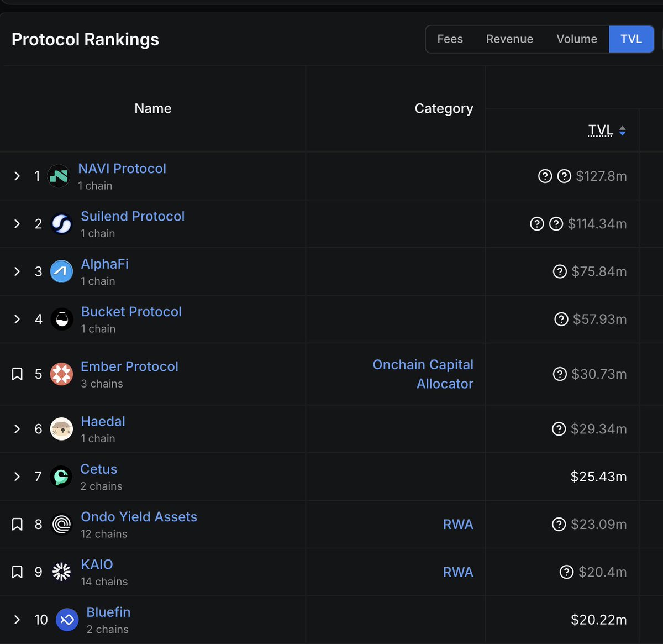Click the $20.22m TVL value for Bluefin
The image size is (663, 644).
(598, 620)
